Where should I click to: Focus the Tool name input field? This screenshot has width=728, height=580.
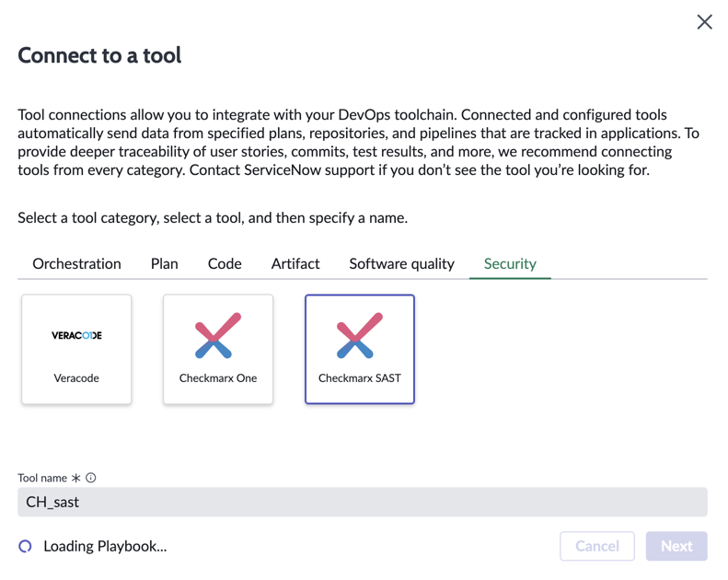click(362, 502)
